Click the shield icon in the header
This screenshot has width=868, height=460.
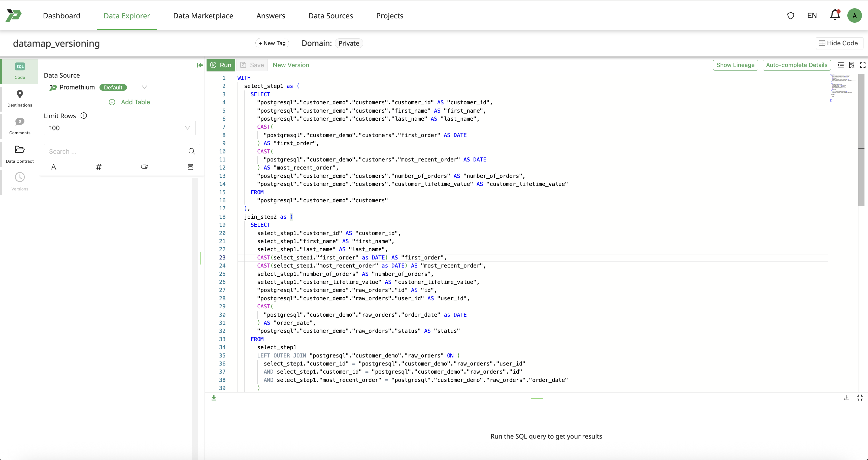[790, 16]
